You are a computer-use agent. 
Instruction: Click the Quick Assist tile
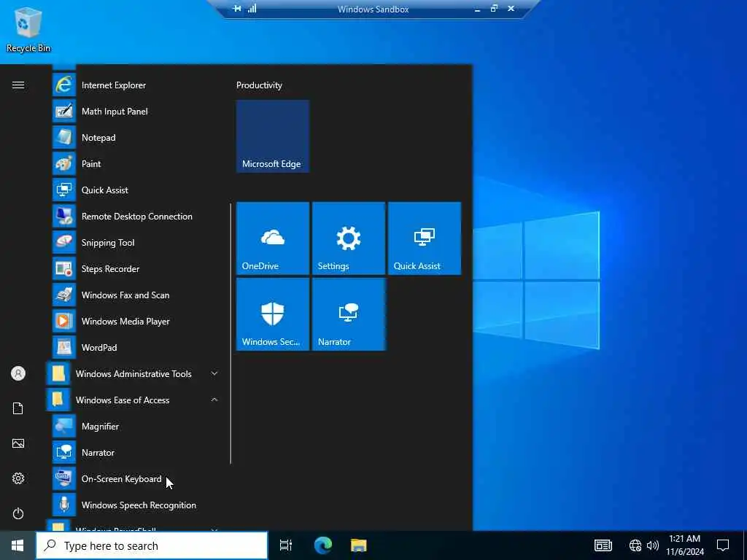(x=425, y=238)
